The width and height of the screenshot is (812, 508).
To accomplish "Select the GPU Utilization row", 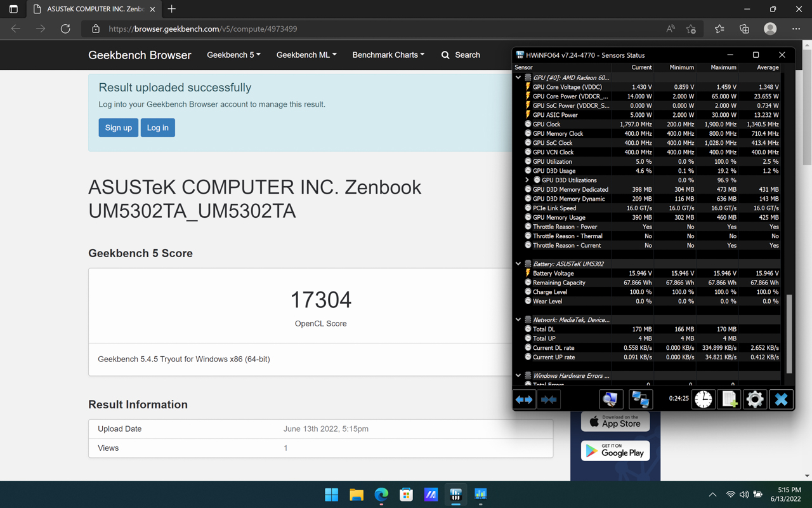I will (647, 162).
